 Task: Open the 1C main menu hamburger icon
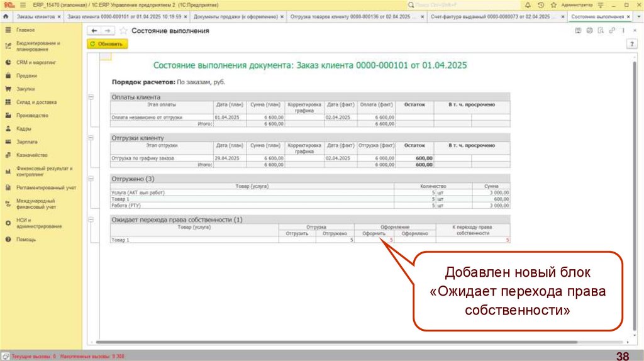[x=23, y=5]
